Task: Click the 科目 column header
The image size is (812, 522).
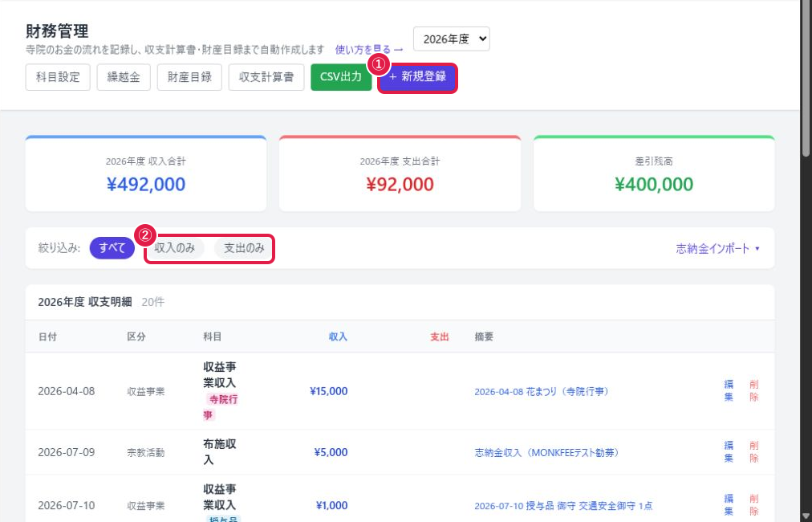Action: [213, 337]
